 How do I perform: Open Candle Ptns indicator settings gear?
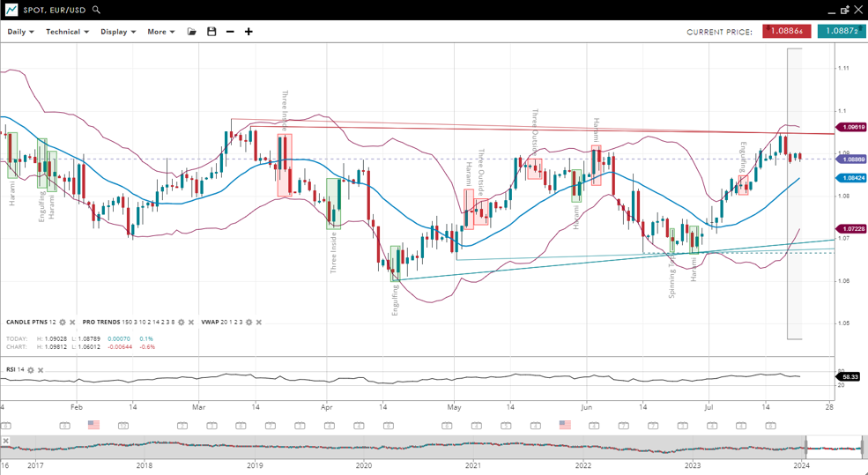pyautogui.click(x=63, y=323)
